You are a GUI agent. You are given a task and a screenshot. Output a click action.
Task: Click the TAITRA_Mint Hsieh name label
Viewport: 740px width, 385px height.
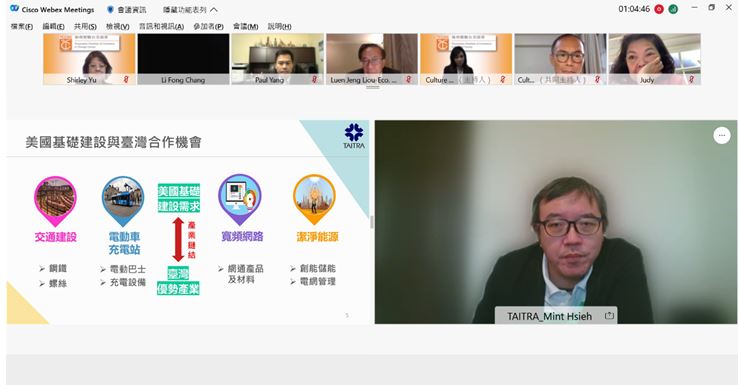(549, 316)
